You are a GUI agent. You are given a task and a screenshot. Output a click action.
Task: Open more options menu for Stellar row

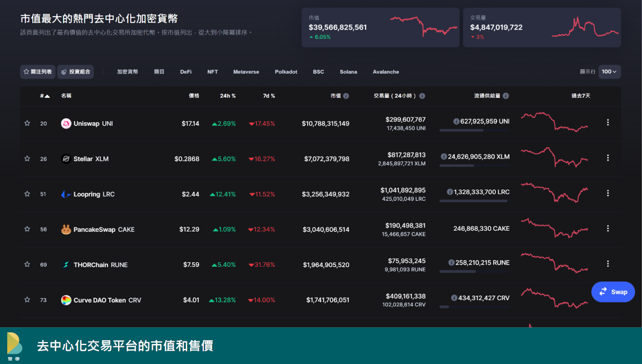[608, 158]
